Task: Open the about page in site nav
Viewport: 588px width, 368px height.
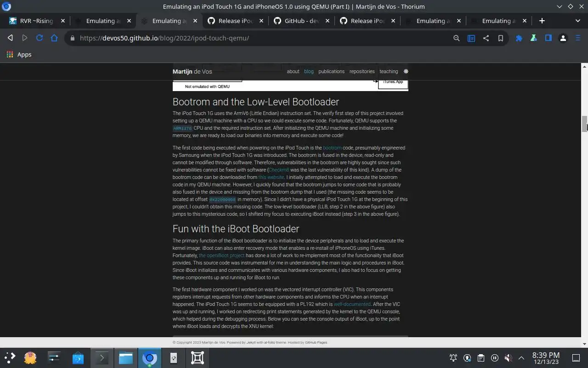Action: pyautogui.click(x=293, y=71)
